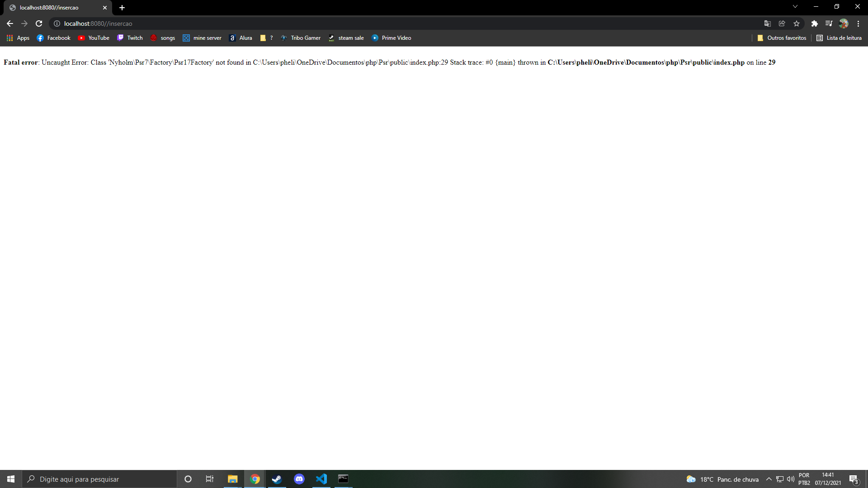
Task: Open the Facebook bookmark
Action: tap(54, 38)
